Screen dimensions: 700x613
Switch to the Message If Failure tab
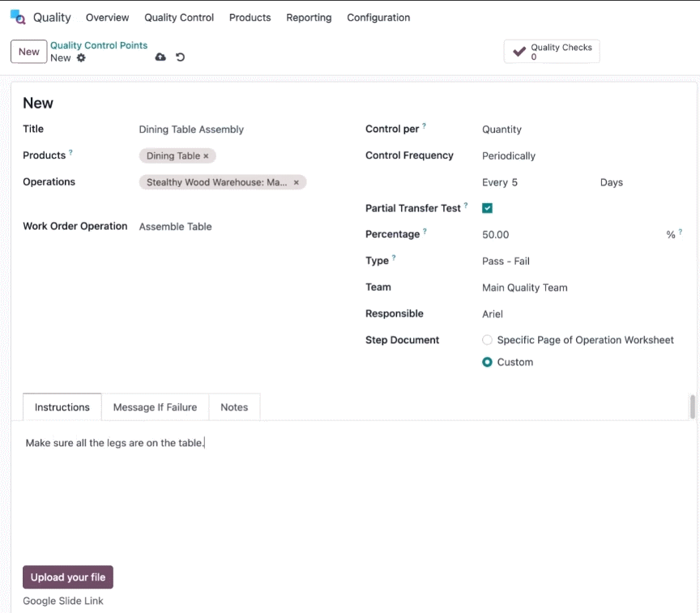pyautogui.click(x=155, y=407)
